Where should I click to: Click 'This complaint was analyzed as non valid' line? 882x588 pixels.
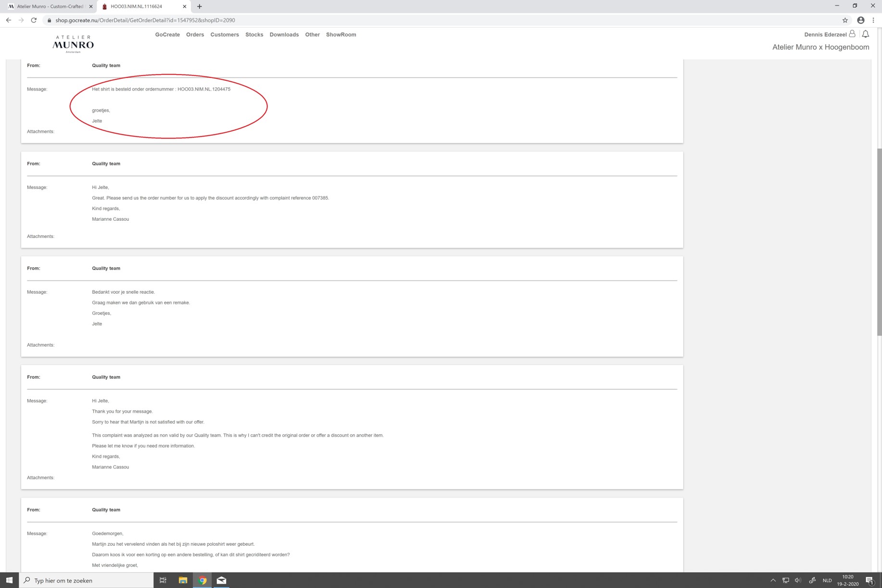coord(238,435)
